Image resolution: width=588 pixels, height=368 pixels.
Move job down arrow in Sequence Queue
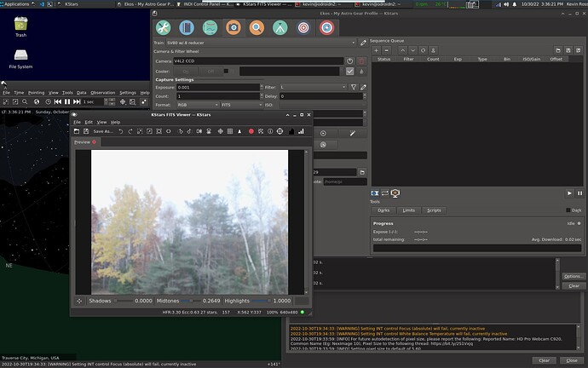[x=412, y=50]
